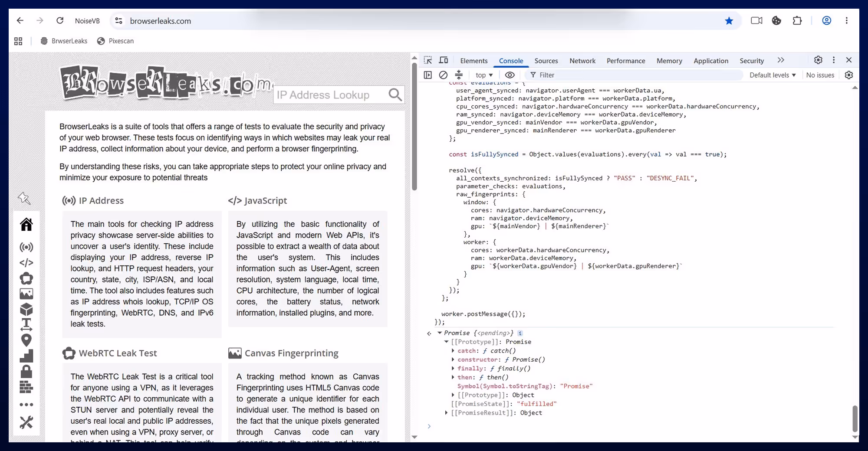Open the apps grid in bookmarks bar
This screenshot has width=868, height=451.
pos(18,41)
